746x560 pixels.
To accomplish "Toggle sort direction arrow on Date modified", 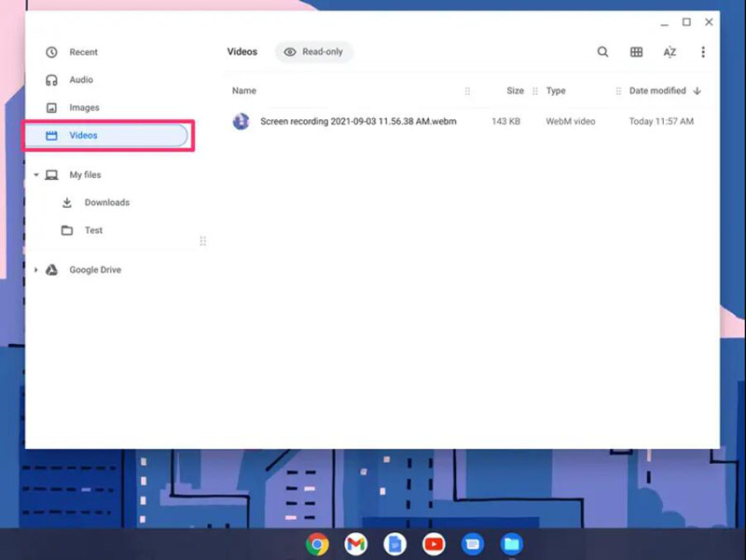I will coord(697,90).
